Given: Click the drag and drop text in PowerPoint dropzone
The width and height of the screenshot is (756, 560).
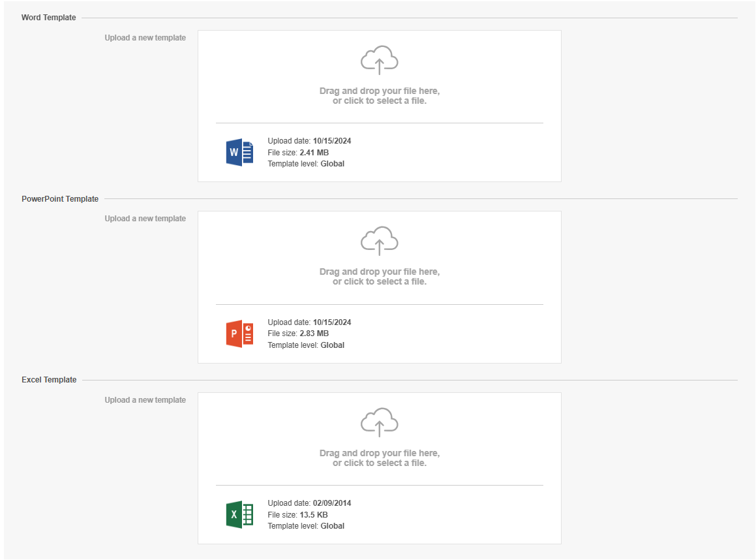Looking at the screenshot, I should coord(379,277).
